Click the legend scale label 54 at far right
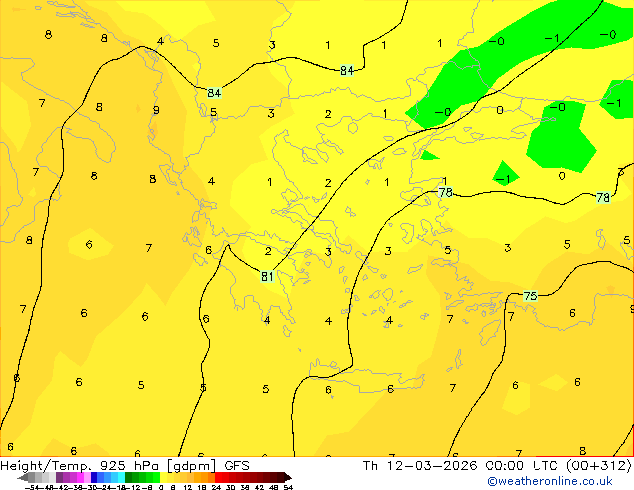The height and width of the screenshot is (490, 634). coord(288,487)
